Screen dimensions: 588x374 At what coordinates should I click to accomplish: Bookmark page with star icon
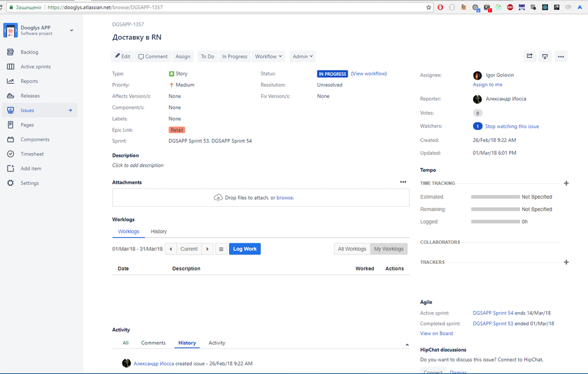tap(428, 7)
